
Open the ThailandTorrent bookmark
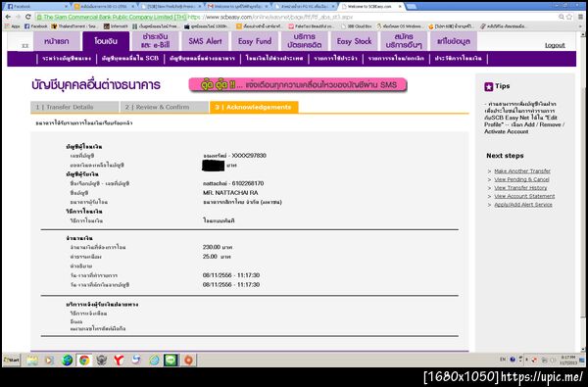74,26
